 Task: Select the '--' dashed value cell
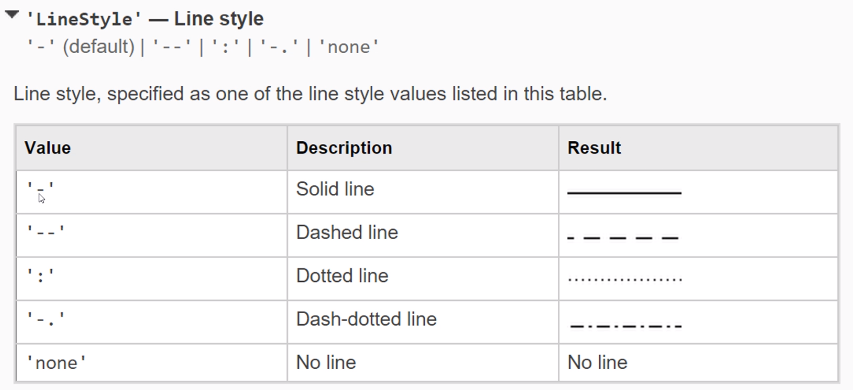pyautogui.click(x=151, y=236)
